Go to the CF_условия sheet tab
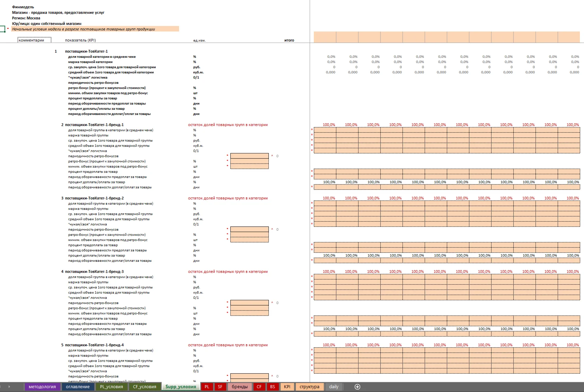584x392 pixels. [144, 387]
